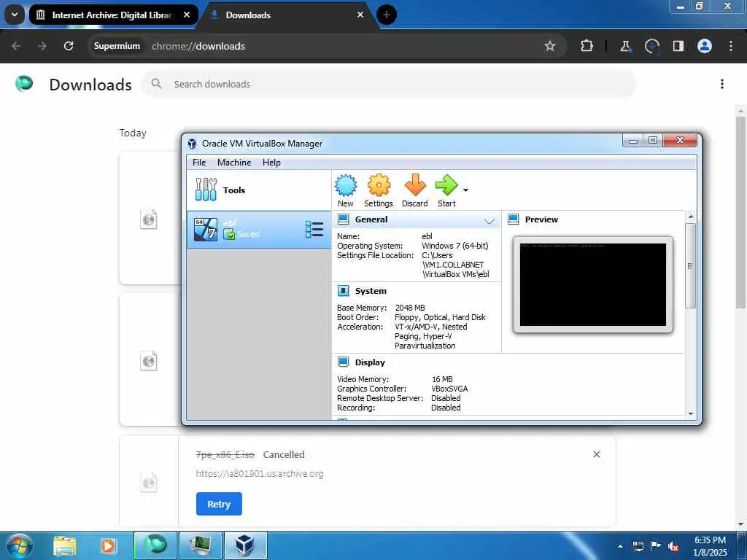Click the Search downloads field
This screenshot has height=560, width=747.
click(x=389, y=85)
